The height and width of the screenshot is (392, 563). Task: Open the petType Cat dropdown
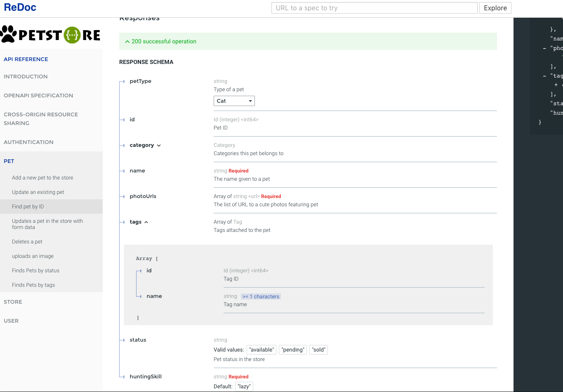click(x=234, y=101)
